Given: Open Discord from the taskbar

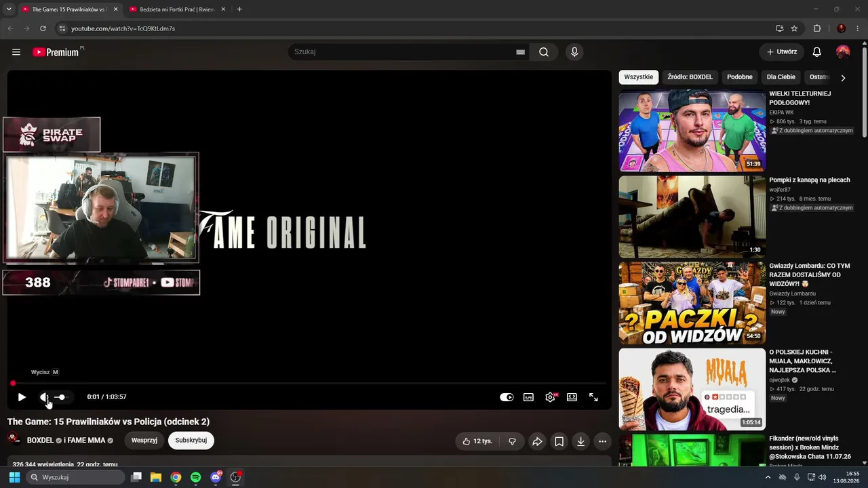Looking at the screenshot, I should click(216, 477).
